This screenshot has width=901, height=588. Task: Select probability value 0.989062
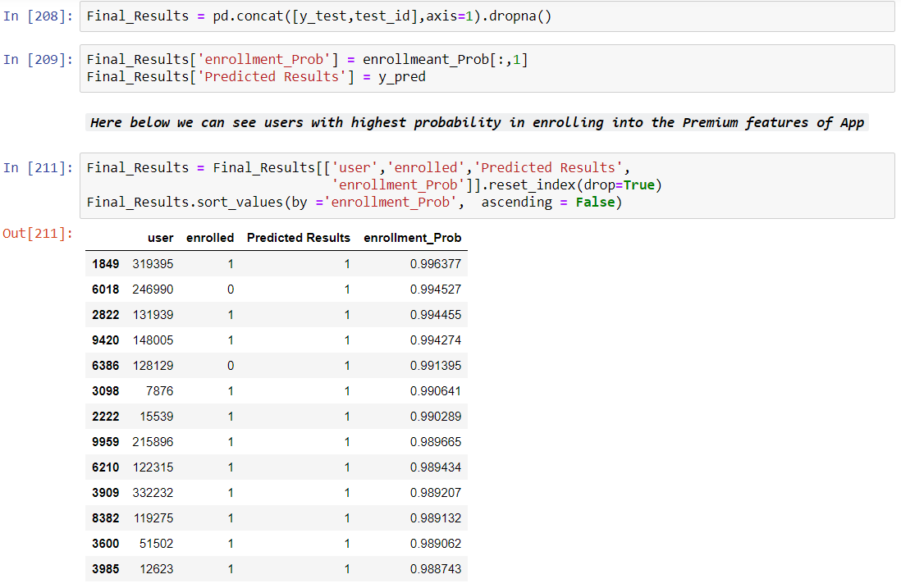coord(436,544)
